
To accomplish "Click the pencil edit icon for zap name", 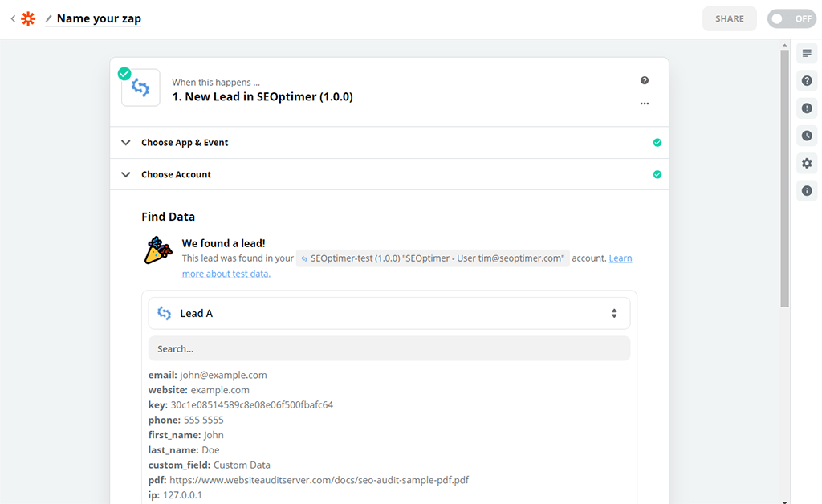I will 49,18.
